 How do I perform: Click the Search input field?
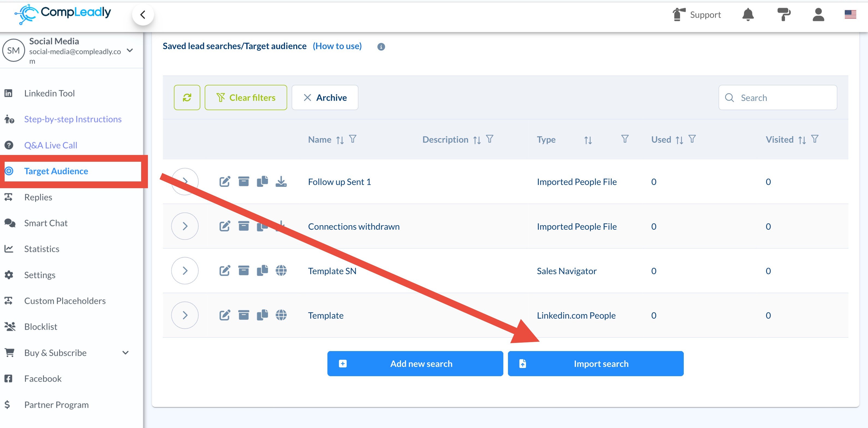pos(778,97)
